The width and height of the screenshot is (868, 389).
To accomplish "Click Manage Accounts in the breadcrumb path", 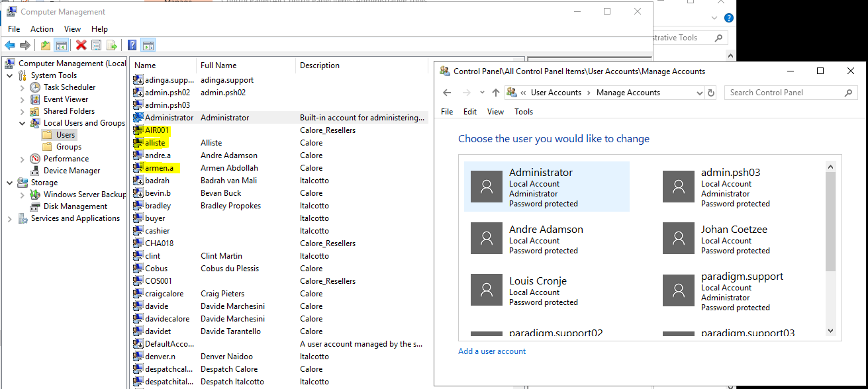I will (628, 93).
